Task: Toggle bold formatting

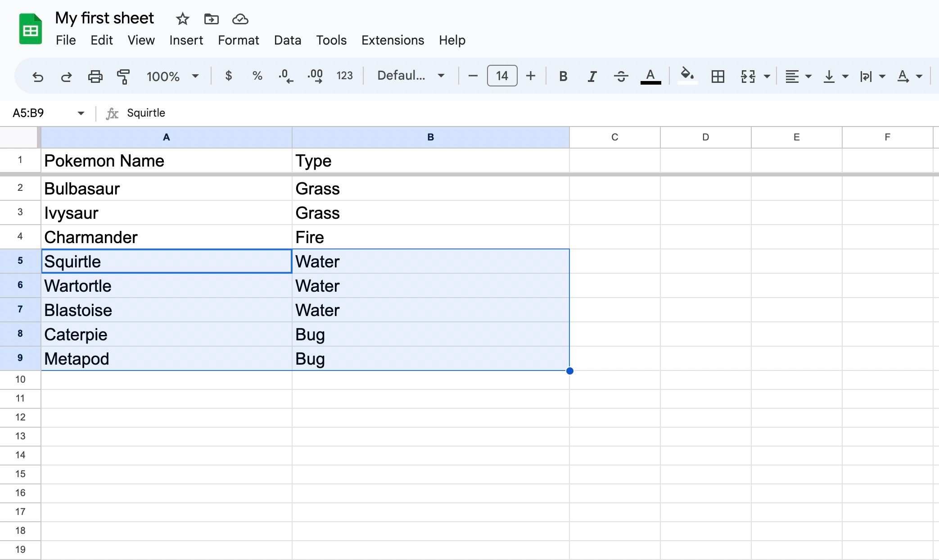Action: click(x=563, y=76)
